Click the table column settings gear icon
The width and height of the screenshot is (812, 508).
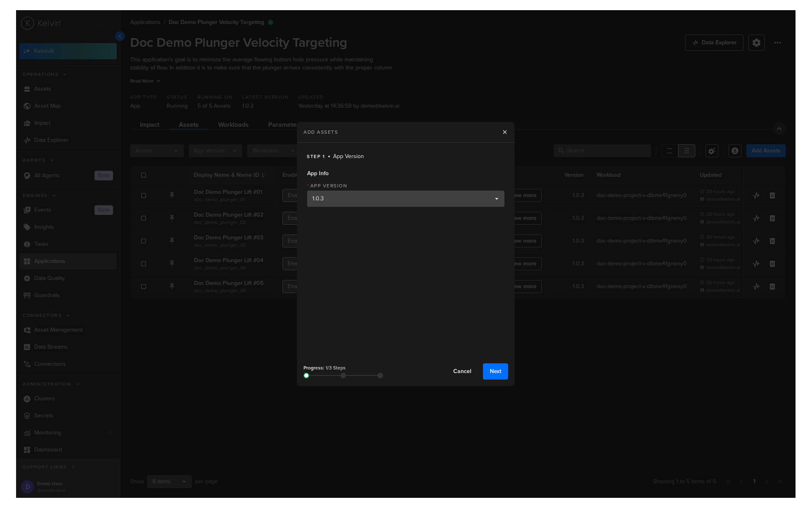[712, 151]
